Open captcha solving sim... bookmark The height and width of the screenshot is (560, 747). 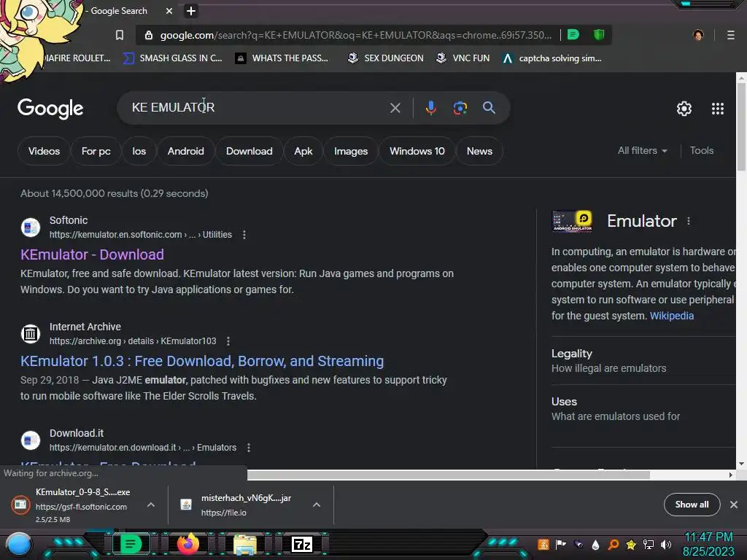[551, 58]
